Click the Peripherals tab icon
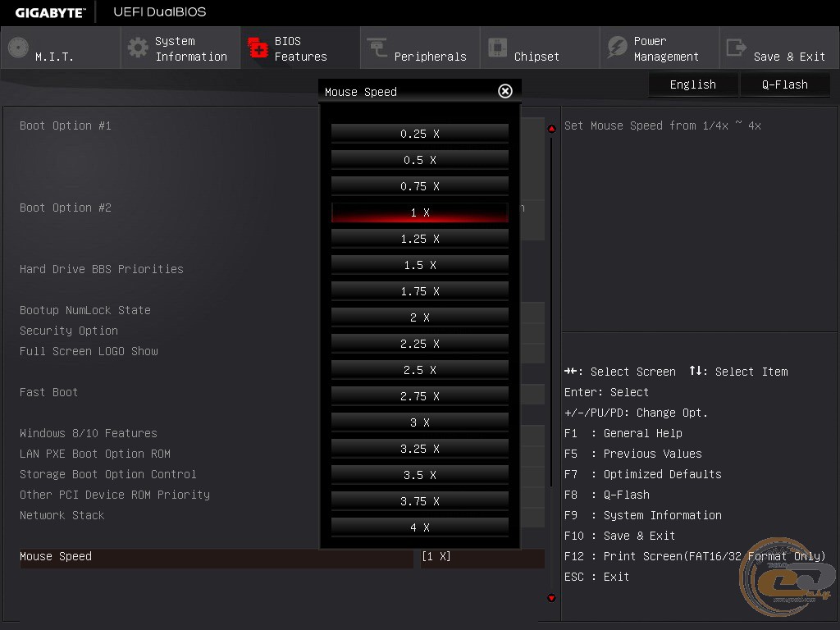Screen dimensions: 840x630 click(x=377, y=48)
